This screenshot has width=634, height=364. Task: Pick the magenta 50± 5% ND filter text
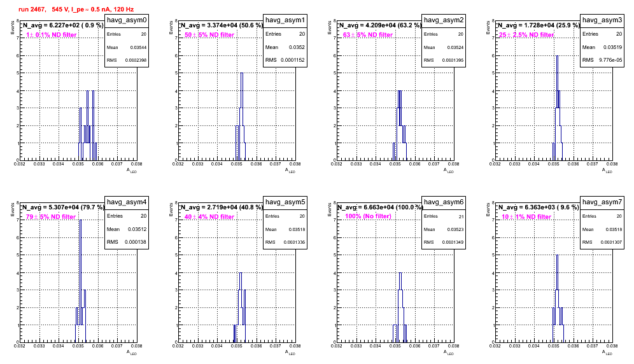click(209, 35)
